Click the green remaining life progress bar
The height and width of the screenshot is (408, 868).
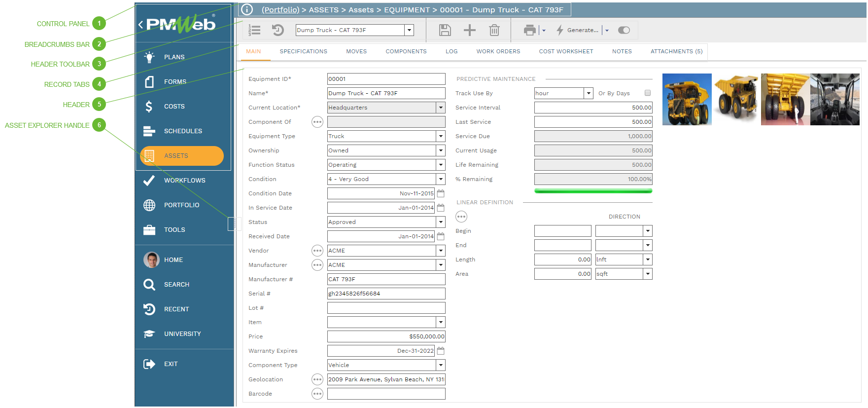pyautogui.click(x=593, y=191)
